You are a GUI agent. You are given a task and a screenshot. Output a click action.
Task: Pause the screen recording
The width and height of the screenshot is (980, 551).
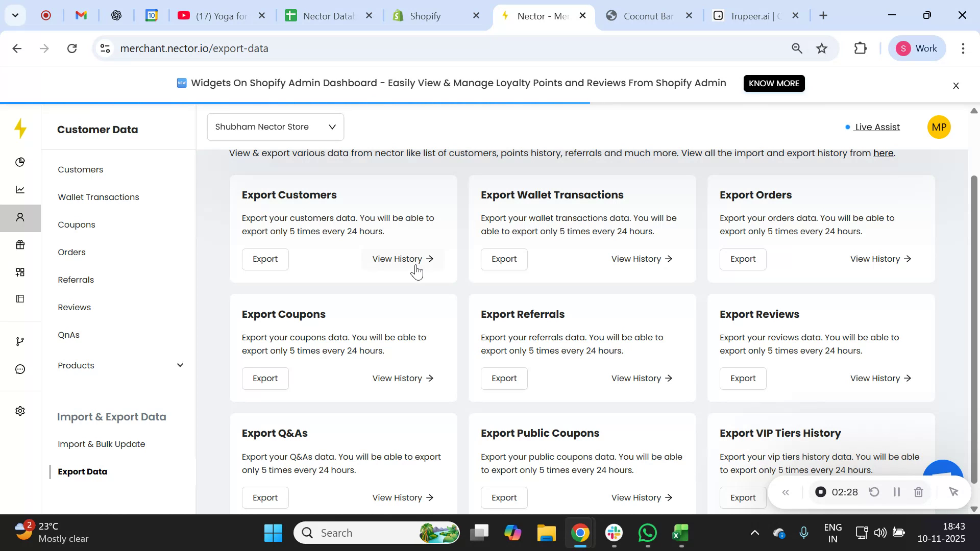(x=897, y=492)
